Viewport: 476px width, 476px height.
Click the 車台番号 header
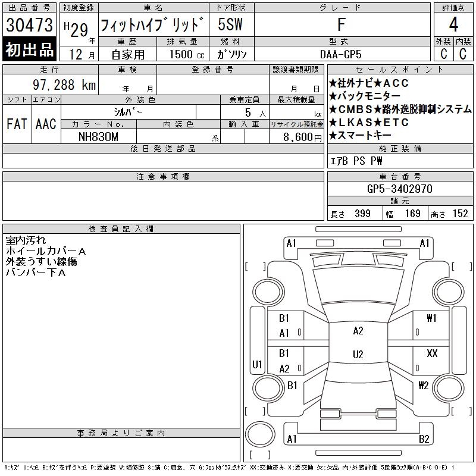[400, 176]
